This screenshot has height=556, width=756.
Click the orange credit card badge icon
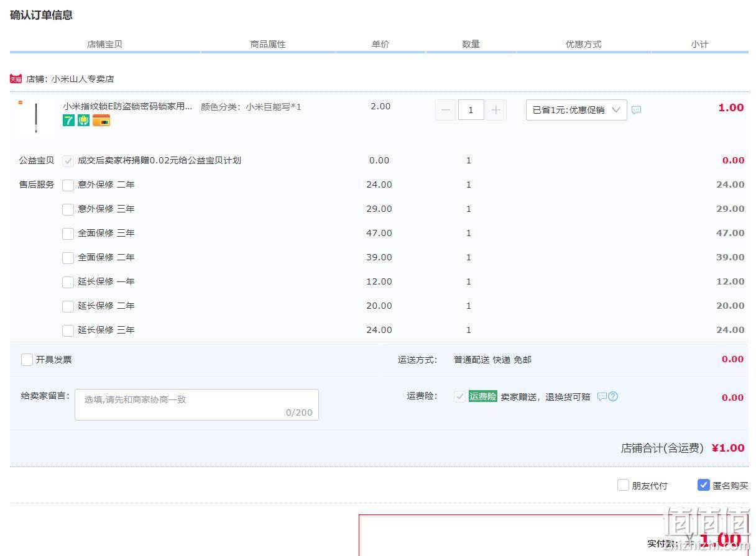(x=101, y=121)
